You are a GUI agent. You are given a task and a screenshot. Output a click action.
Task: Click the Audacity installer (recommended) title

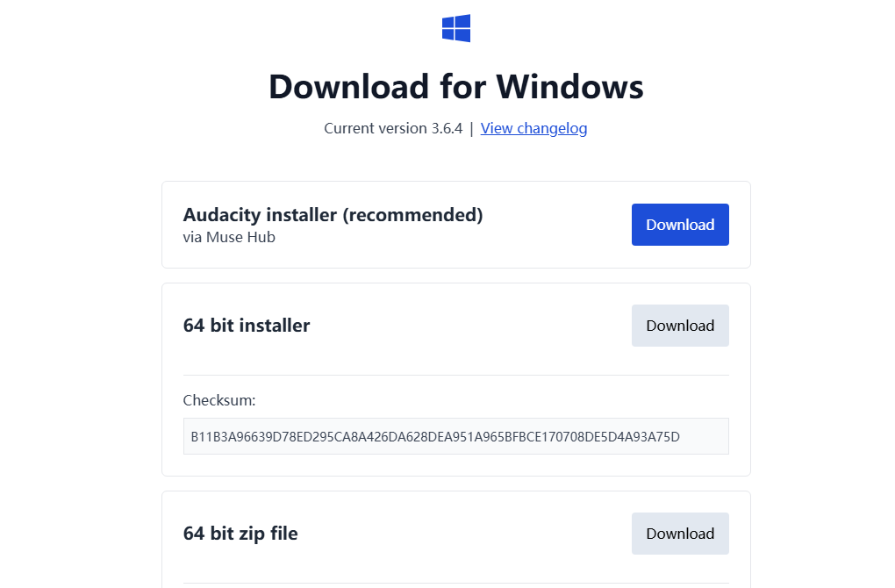pyautogui.click(x=333, y=215)
